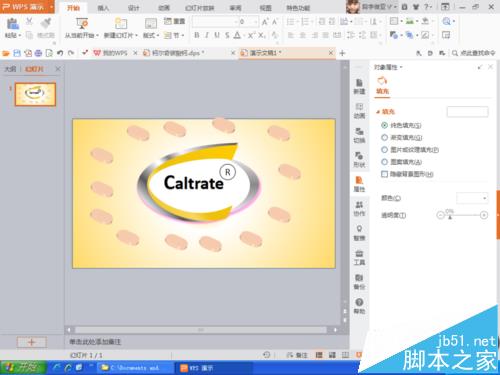Switch to the 视图 (View) ribbon tab

point(266,8)
